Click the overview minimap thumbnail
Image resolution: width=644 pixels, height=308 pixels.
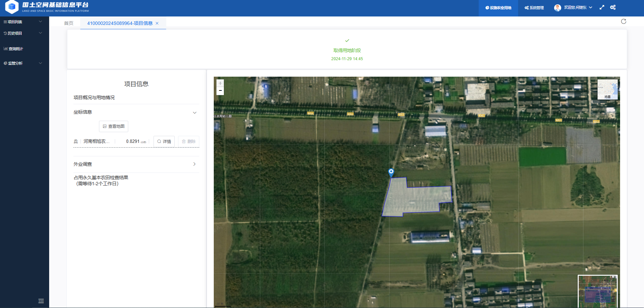tap(598, 291)
